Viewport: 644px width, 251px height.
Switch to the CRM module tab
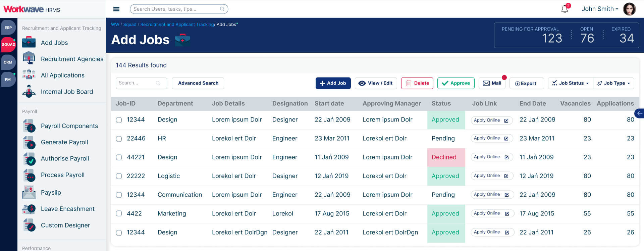coord(8,62)
